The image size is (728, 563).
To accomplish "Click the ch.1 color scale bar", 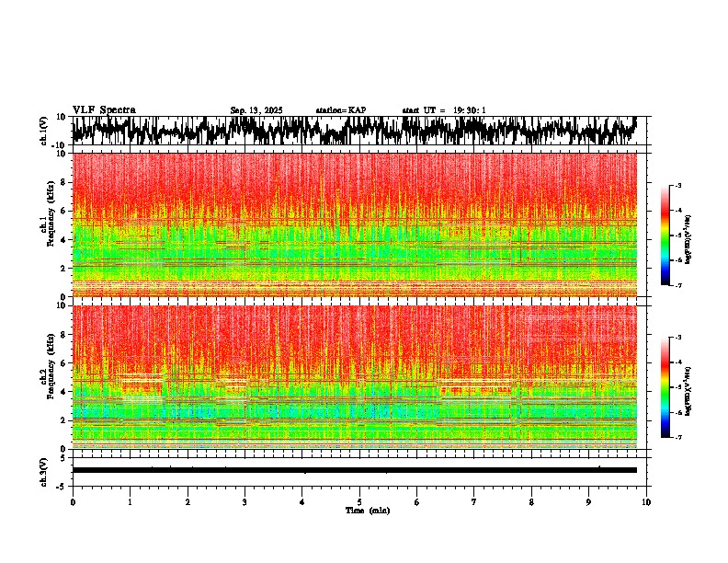I will coord(665,236).
